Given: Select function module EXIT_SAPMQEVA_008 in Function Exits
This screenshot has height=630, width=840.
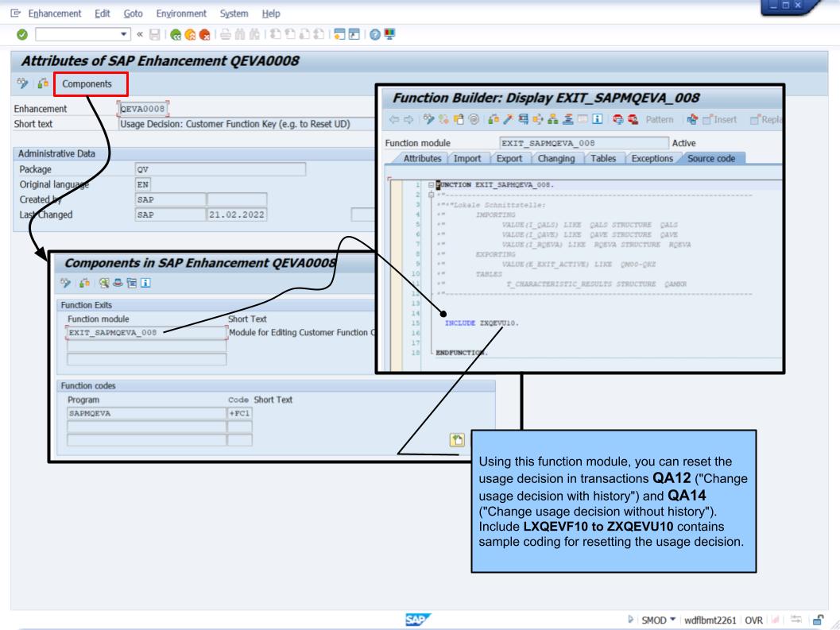Looking at the screenshot, I should point(147,333).
